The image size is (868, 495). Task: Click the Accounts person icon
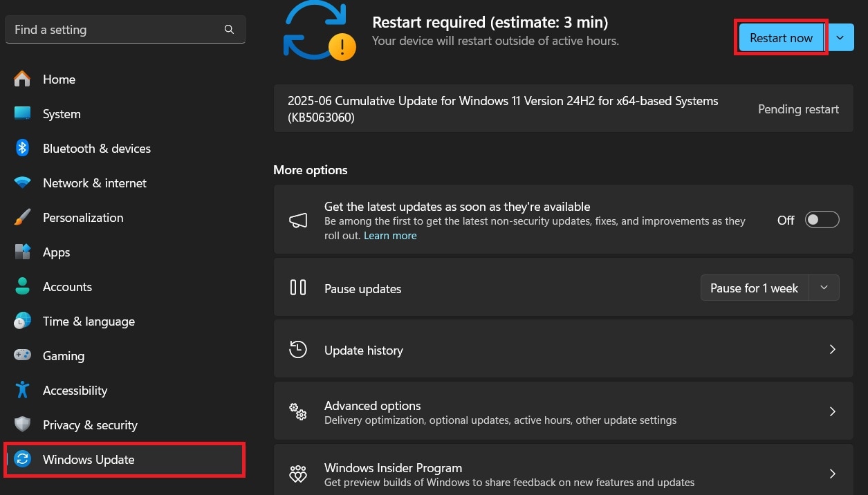(22, 286)
